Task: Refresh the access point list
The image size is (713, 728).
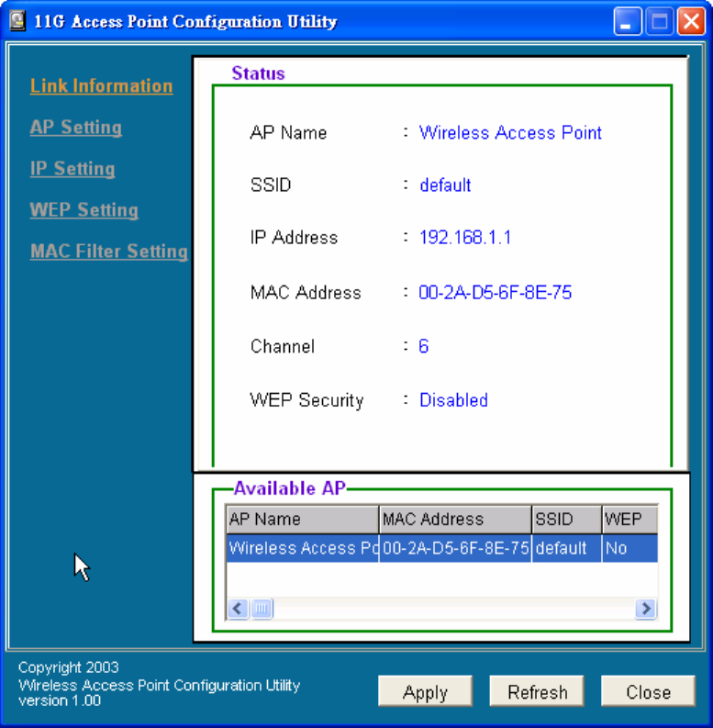Action: click(x=537, y=692)
